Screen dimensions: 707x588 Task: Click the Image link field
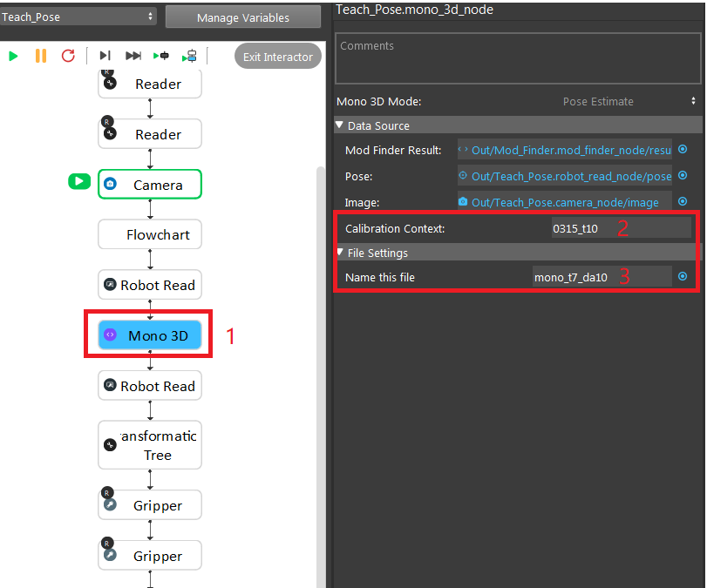coord(565,202)
